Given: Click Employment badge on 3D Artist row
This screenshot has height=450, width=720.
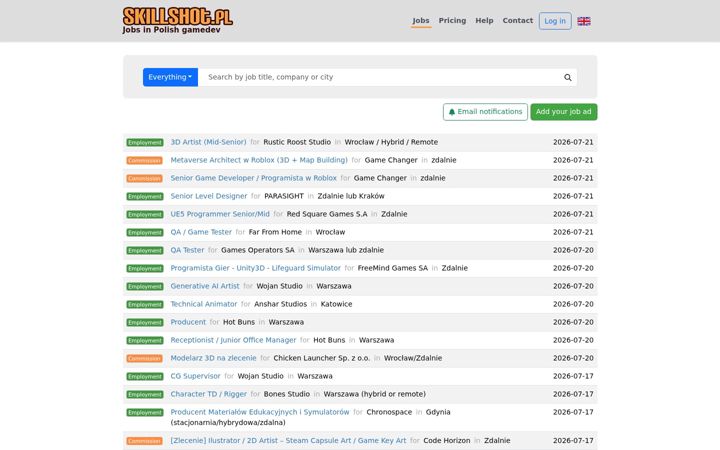Looking at the screenshot, I should pos(145,142).
